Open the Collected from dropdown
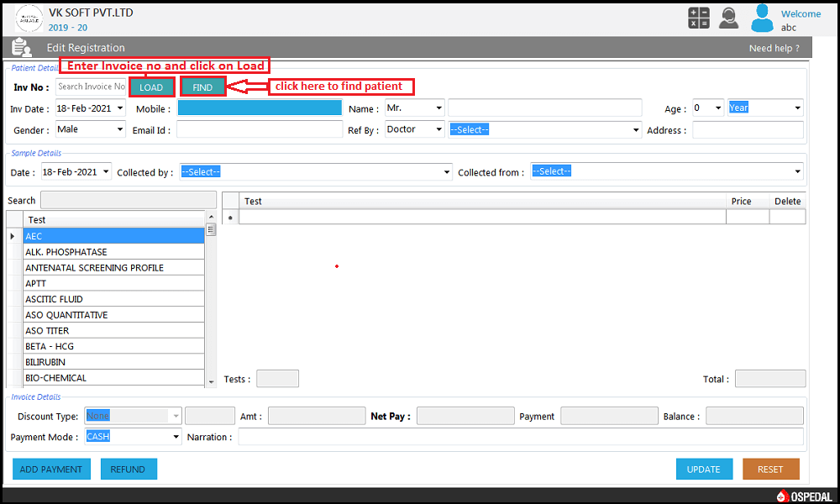 798,171
